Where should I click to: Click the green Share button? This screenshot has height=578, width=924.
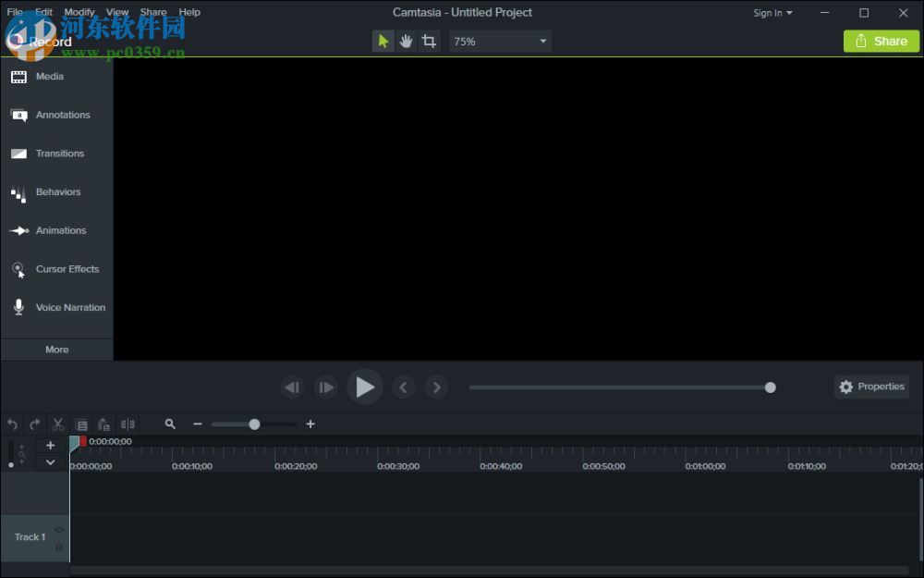click(881, 41)
